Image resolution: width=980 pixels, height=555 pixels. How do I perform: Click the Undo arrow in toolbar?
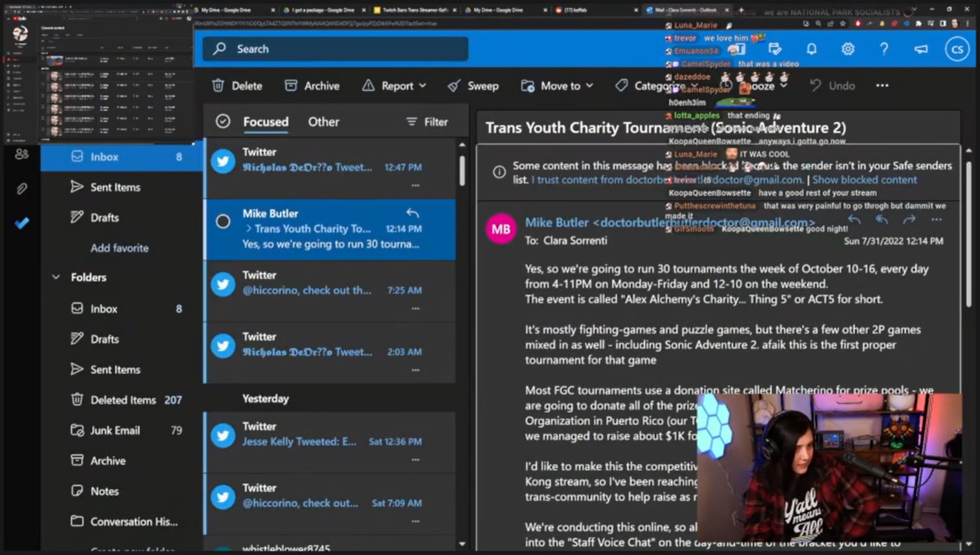(815, 86)
